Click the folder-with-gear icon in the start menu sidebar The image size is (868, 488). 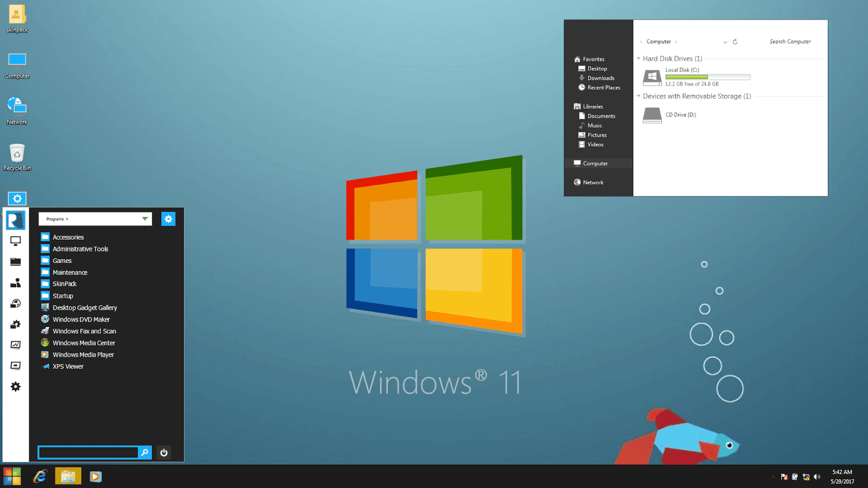pos(16,324)
